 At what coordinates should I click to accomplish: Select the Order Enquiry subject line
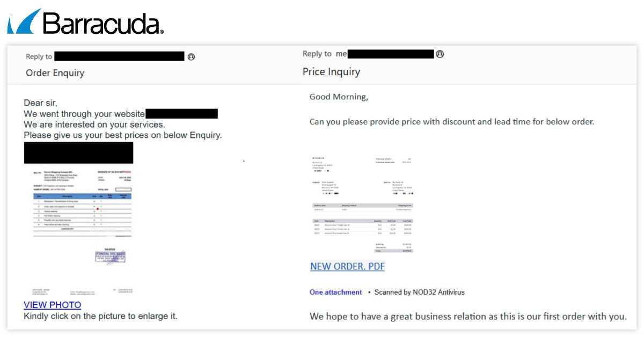click(55, 73)
